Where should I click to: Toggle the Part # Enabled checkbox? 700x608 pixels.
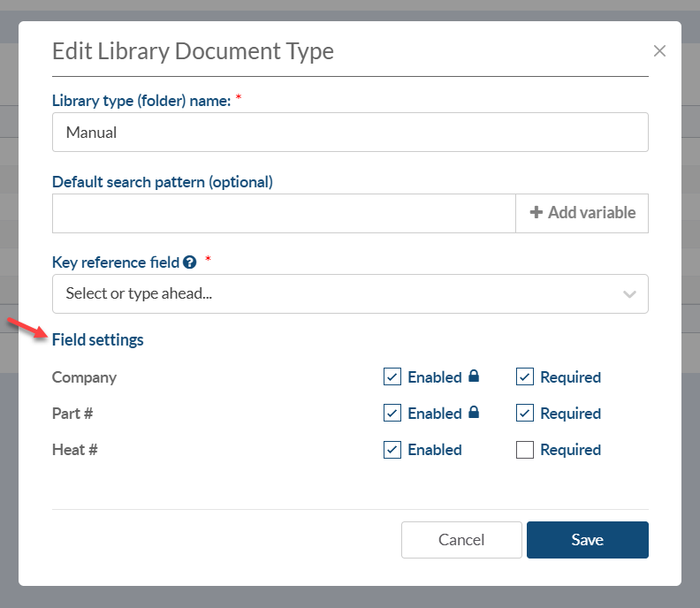coord(392,414)
